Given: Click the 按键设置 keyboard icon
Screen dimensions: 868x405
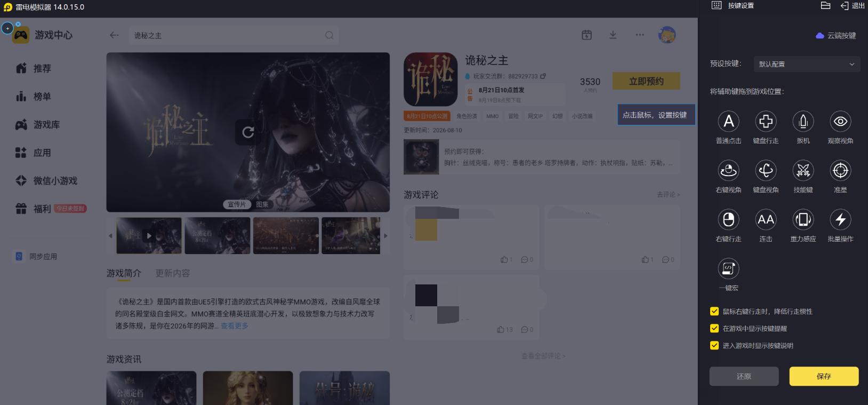Looking at the screenshot, I should (x=717, y=5).
